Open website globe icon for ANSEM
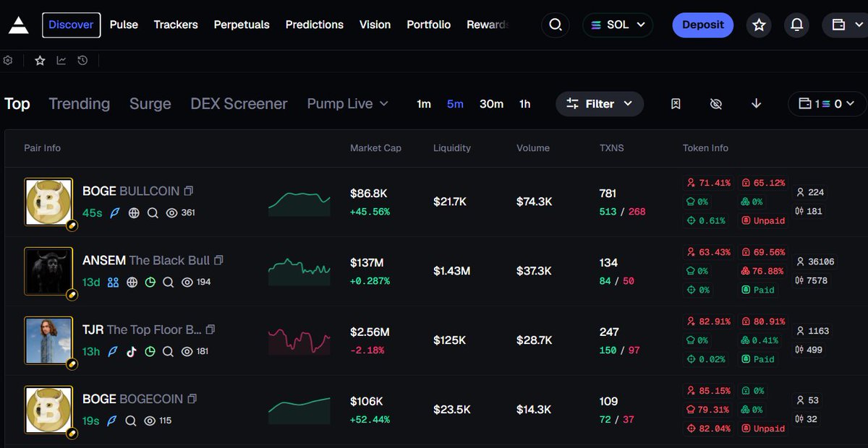This screenshot has height=448, width=868. [x=132, y=282]
